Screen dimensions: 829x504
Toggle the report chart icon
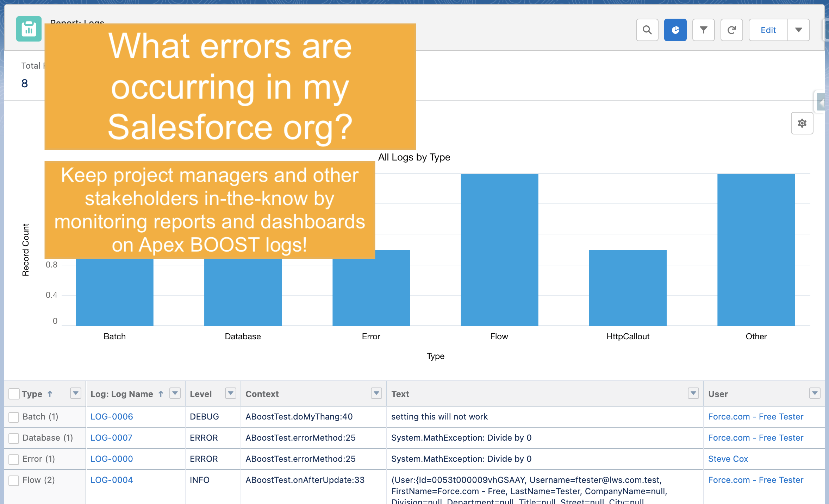pyautogui.click(x=675, y=30)
